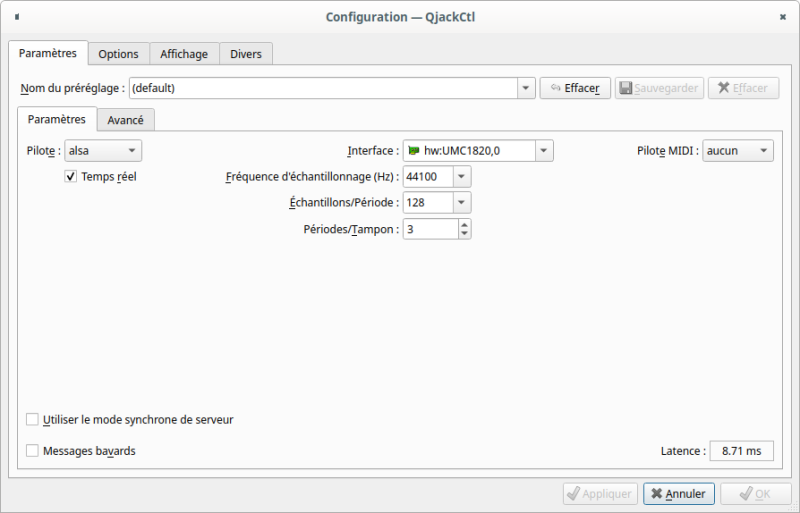This screenshot has width=800, height=513.
Task: Open the Pilote driver dropdown
Action: [x=103, y=151]
